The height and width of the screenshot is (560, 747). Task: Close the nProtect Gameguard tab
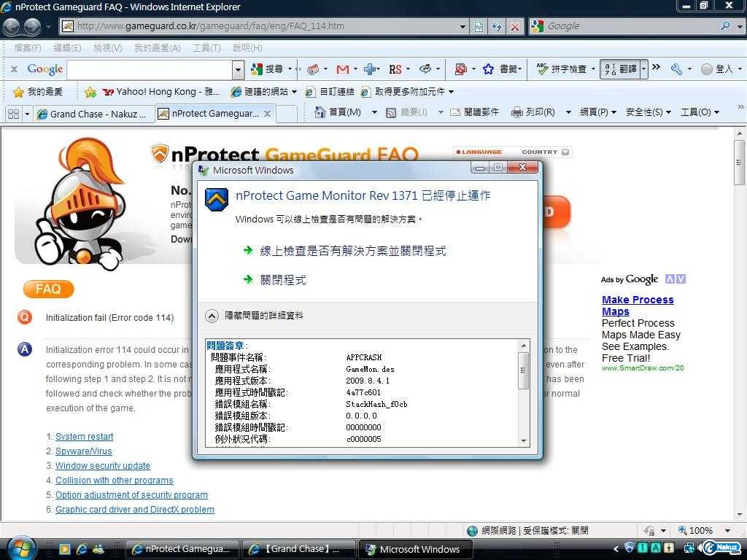tap(267, 114)
